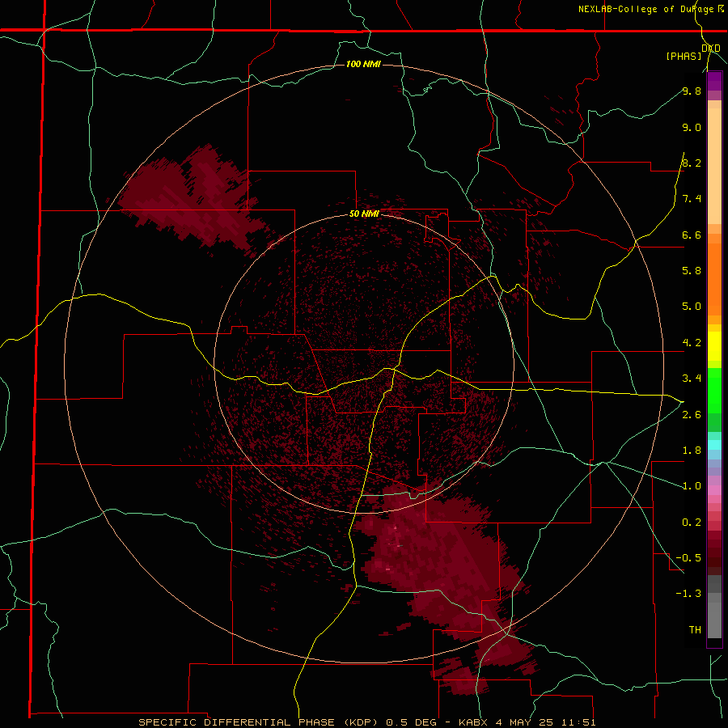Click the 1.8 legend value
The image size is (728, 728).
pos(692,451)
